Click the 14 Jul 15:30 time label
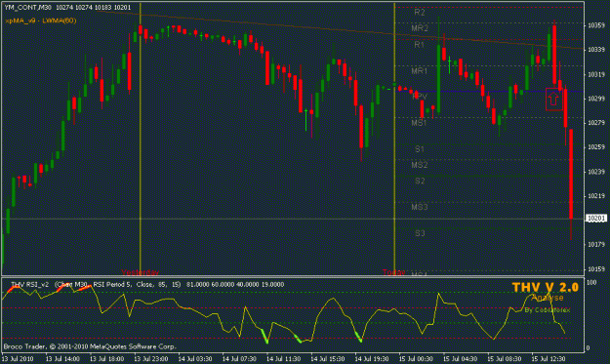The height and width of the screenshot is (364, 610). 328,358
